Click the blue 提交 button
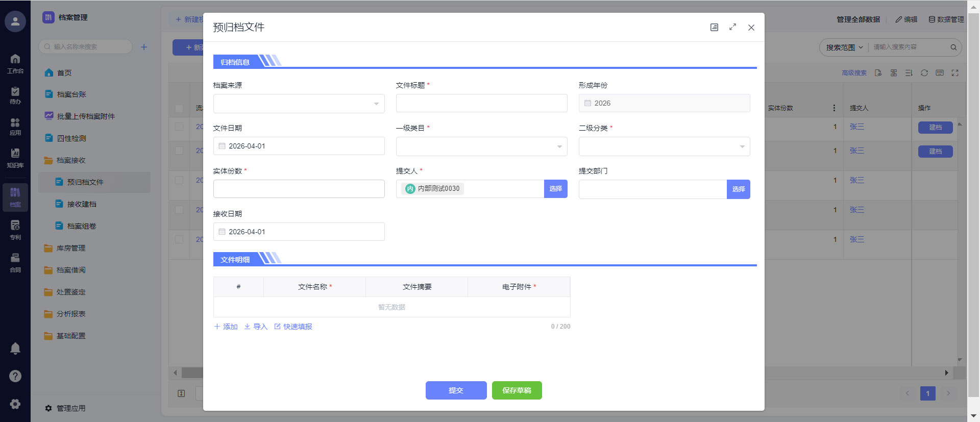 coord(456,390)
